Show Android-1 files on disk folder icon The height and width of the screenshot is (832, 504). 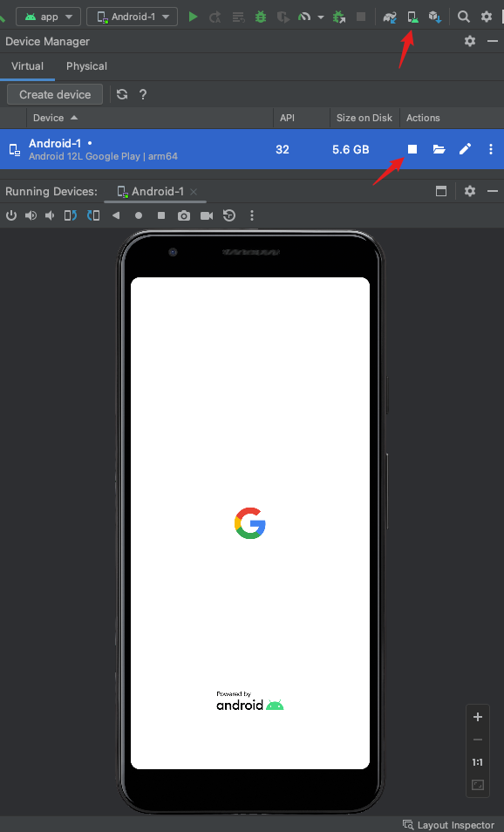439,149
